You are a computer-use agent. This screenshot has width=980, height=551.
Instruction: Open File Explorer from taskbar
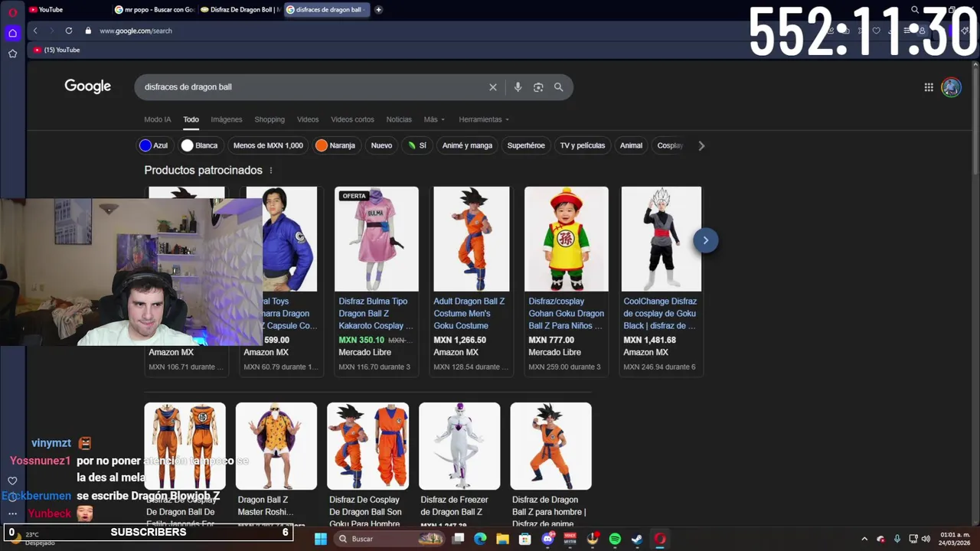pos(502,539)
